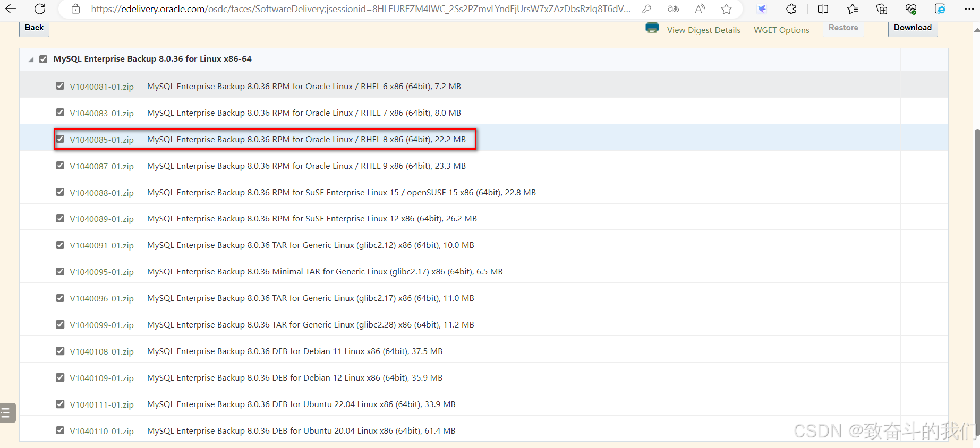Click the printer icon beside View Digest Details
The height and width of the screenshot is (448, 980).
click(x=652, y=28)
